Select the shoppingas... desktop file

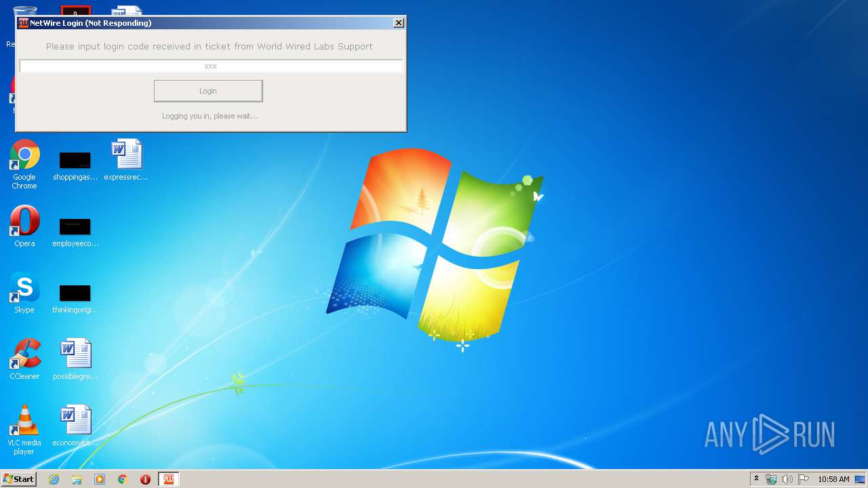(75, 166)
